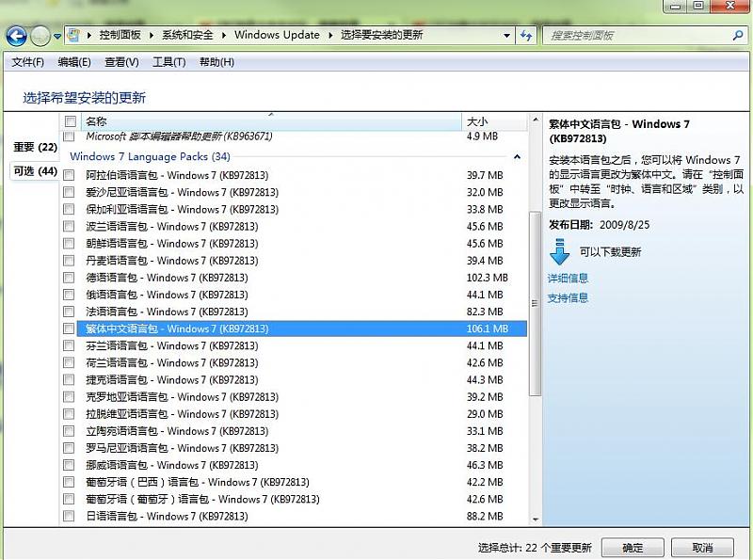This screenshot has width=753, height=560.
Task: Check the 罗马尼亚语语言包 checkbox
Action: point(69,448)
